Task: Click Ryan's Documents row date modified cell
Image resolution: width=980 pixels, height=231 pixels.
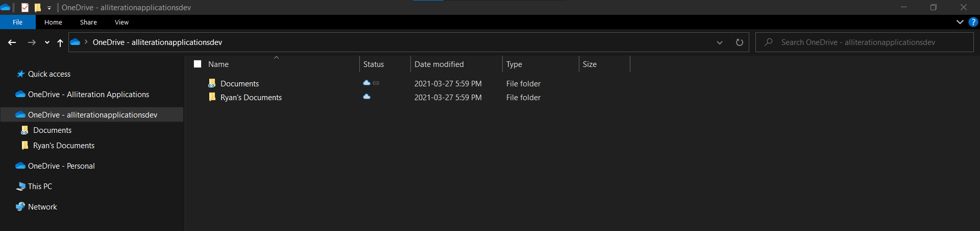Action: (448, 98)
